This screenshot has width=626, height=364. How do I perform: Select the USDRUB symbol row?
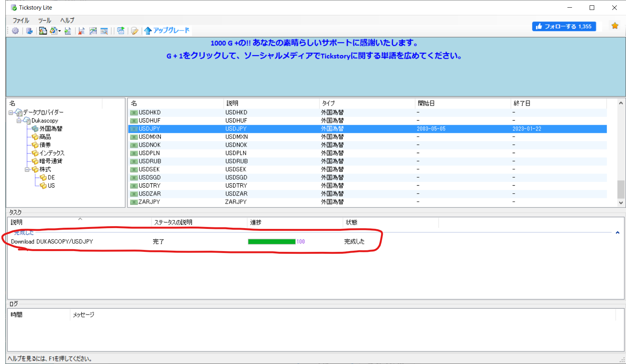pos(368,161)
